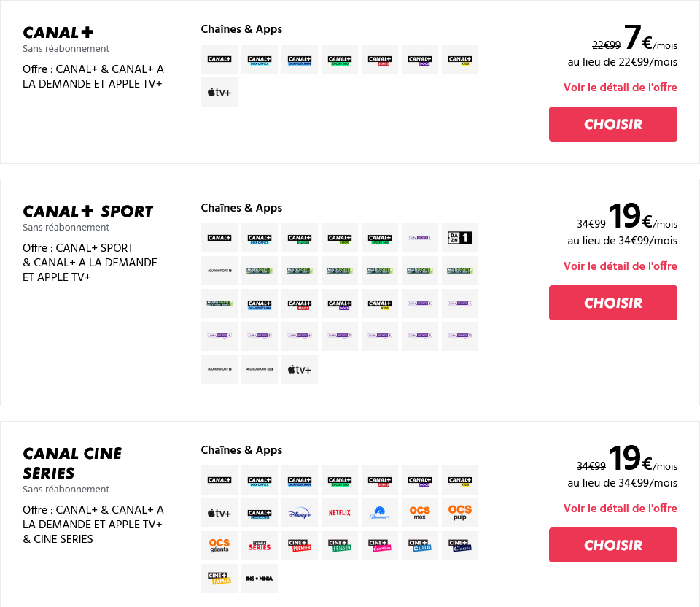
Task: Select the CANAL+ Cinéma(s) channel tile
Action: click(x=260, y=513)
